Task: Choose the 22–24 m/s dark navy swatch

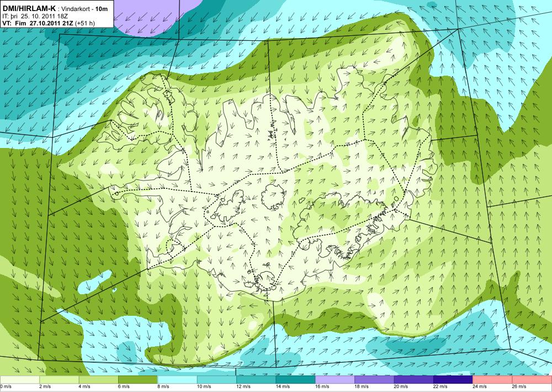Action: (x=453, y=380)
